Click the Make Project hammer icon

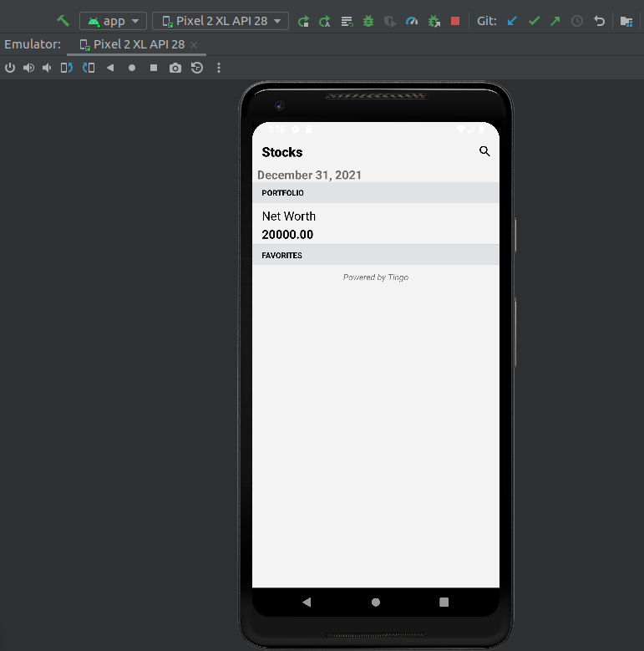[x=63, y=21]
